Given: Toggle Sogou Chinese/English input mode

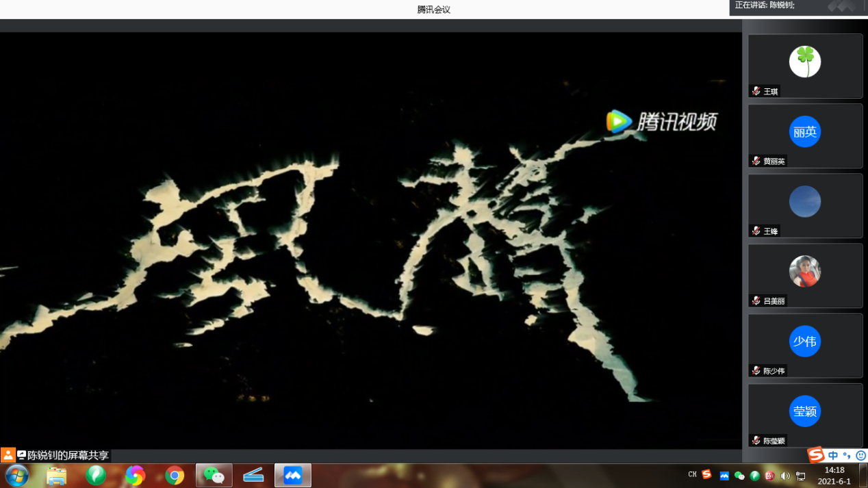Looking at the screenshot, I should 833,455.
